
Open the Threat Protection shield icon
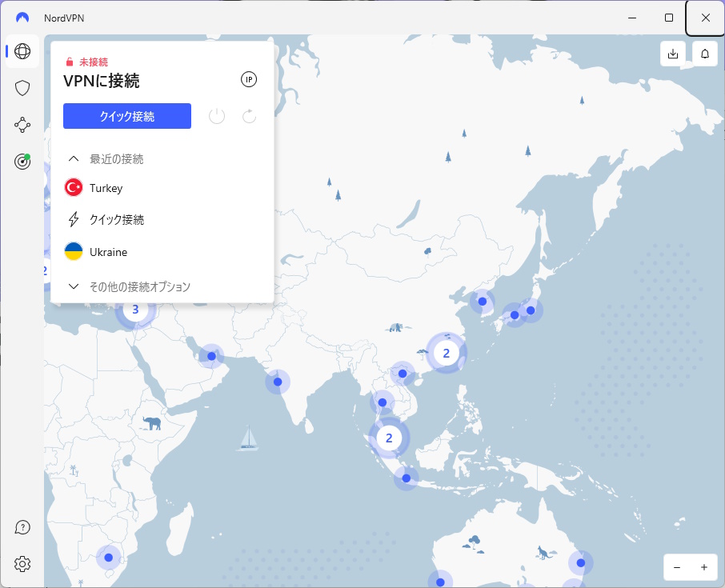[x=22, y=88]
